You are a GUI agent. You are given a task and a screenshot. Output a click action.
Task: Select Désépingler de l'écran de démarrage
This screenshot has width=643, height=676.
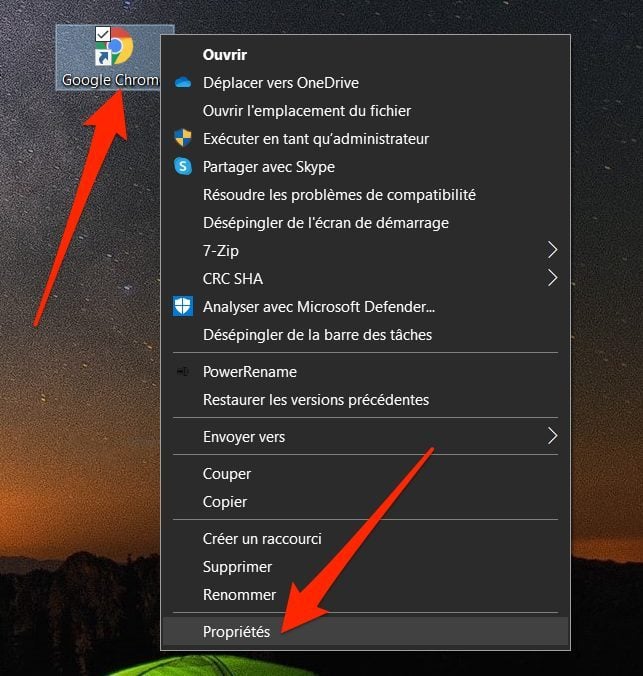click(366, 223)
